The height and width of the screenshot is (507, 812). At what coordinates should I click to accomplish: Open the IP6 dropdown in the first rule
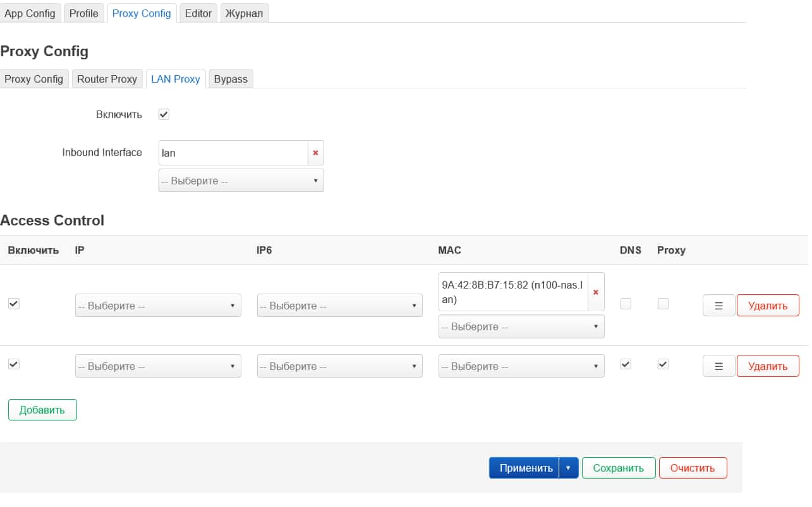click(x=339, y=305)
